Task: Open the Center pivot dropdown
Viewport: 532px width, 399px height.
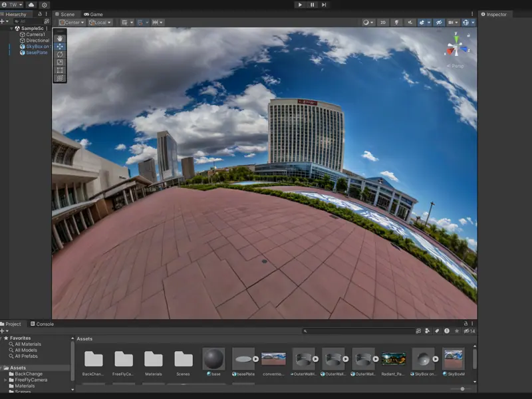Action: 72,22
